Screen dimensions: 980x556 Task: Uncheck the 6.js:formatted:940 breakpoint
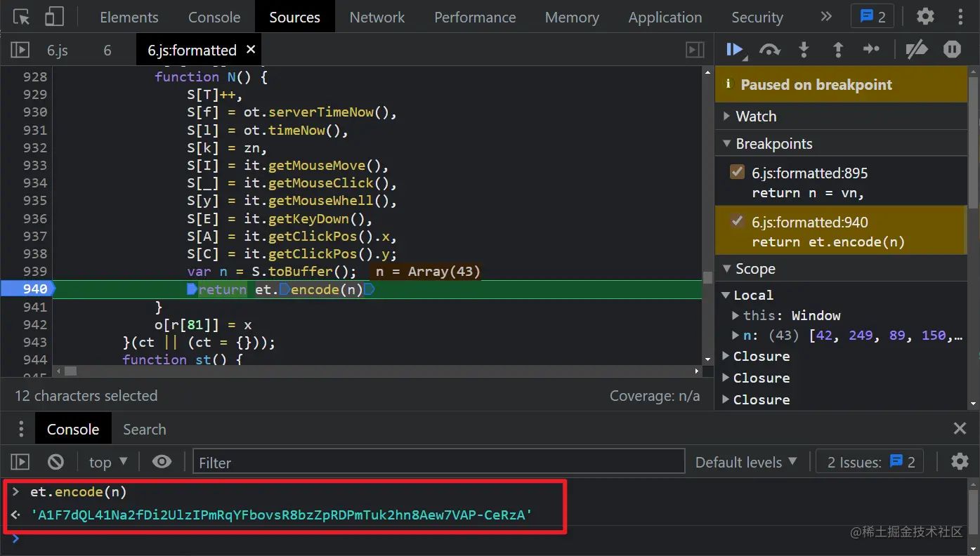(x=737, y=221)
